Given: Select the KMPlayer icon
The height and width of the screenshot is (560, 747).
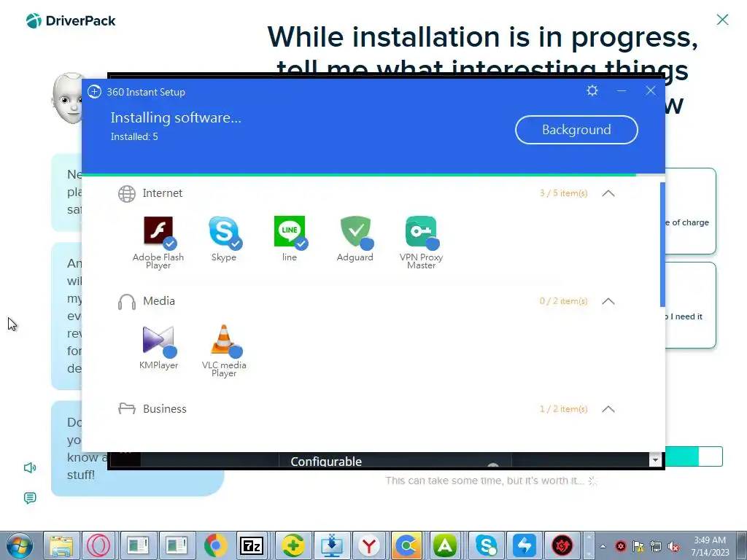Looking at the screenshot, I should click(x=158, y=340).
